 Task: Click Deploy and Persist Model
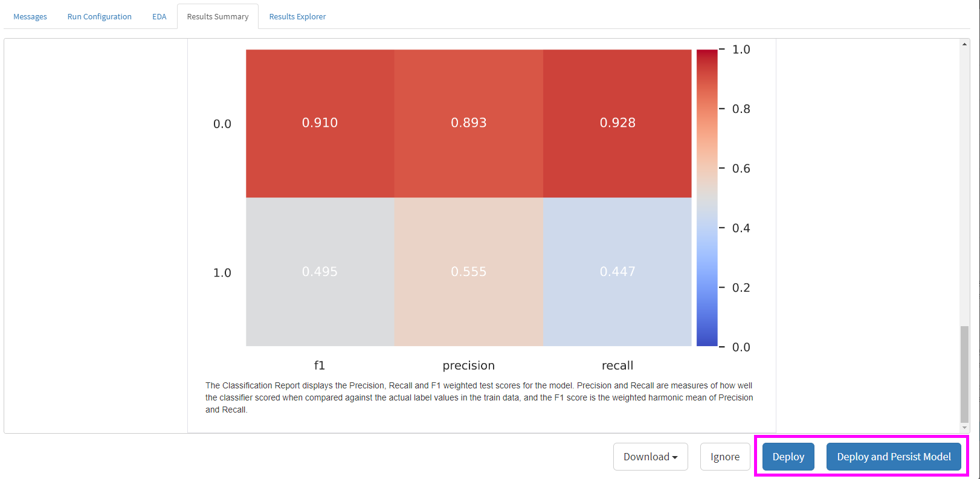point(894,457)
